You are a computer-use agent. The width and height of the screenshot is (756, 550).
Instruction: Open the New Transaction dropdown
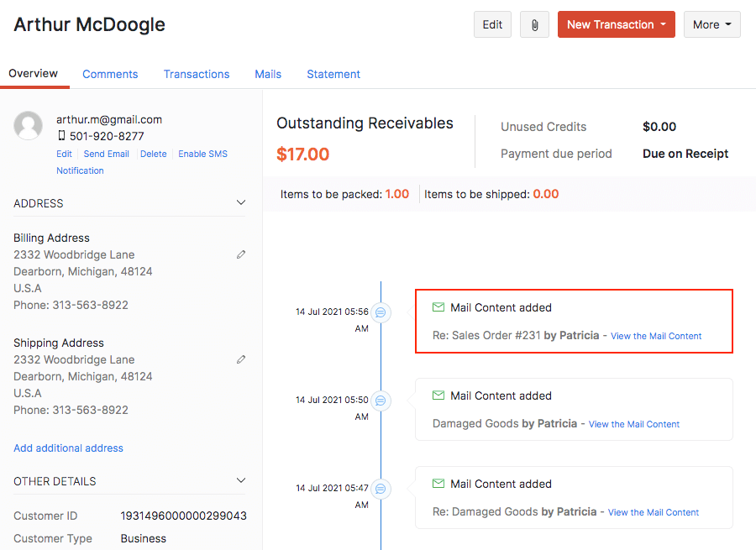[x=616, y=24]
